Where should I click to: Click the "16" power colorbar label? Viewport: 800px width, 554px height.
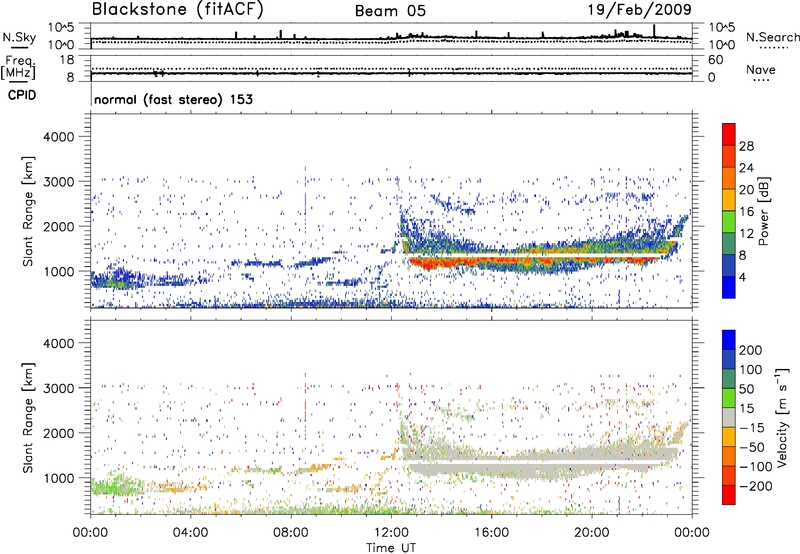(746, 212)
